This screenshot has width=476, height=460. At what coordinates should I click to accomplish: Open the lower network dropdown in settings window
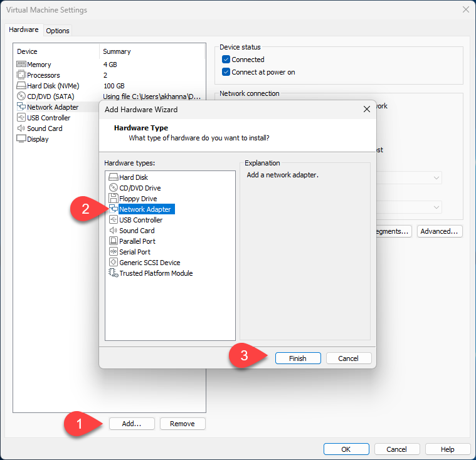(x=409, y=207)
